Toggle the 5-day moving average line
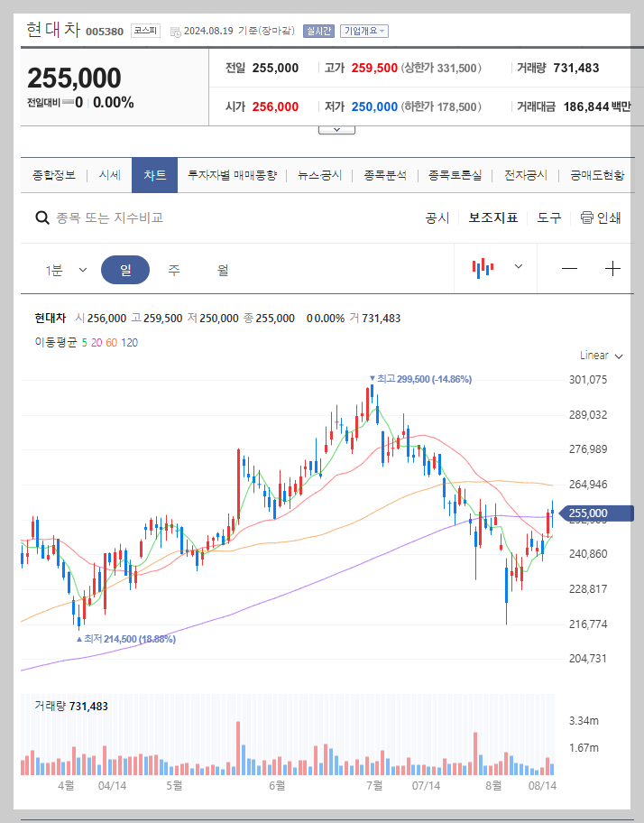This screenshot has height=823, width=644. coord(82,344)
